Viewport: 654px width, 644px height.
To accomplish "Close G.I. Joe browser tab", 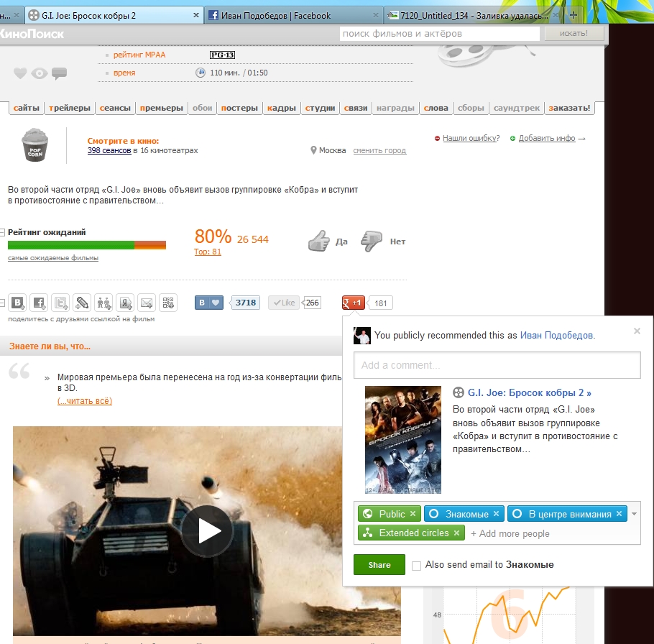I will (196, 15).
